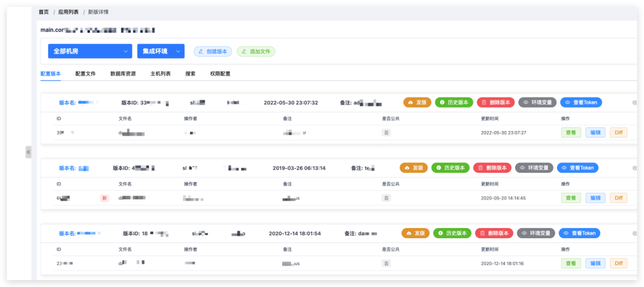This screenshot has width=644, height=287.
Task: Click 查看 for the file updated 2020-12-14 18:01:16
Action: click(571, 263)
